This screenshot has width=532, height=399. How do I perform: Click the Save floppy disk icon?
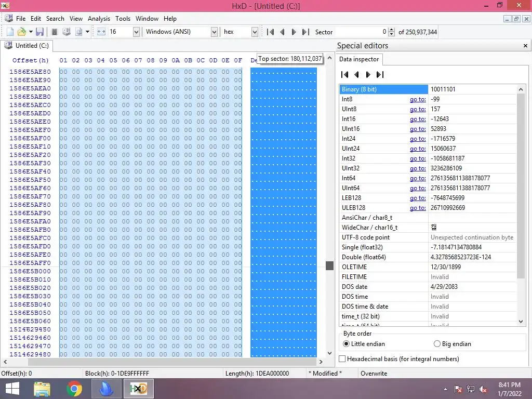[39, 32]
